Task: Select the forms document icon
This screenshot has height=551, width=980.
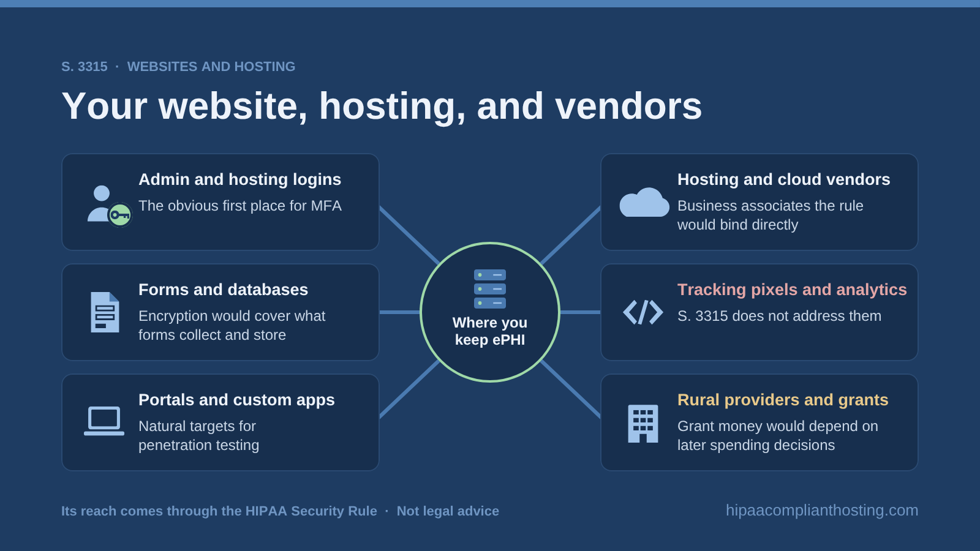Action: [105, 312]
